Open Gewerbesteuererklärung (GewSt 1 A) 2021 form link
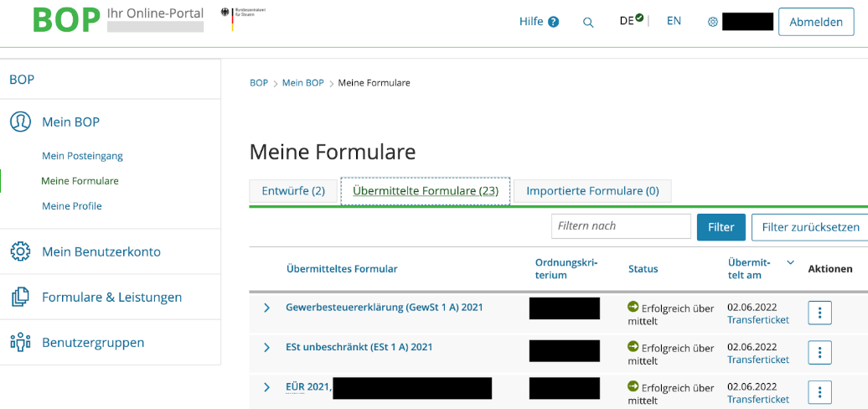Viewport: 868px width, 409px height. [385, 307]
